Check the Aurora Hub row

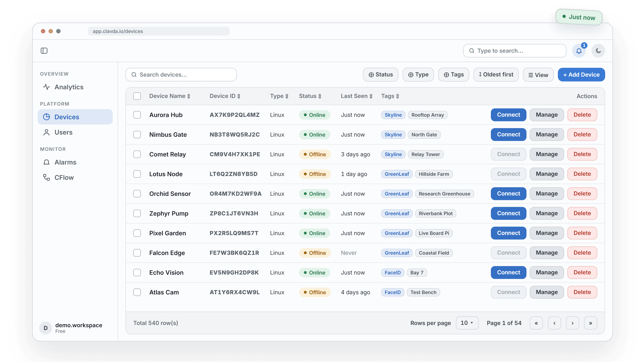137,115
